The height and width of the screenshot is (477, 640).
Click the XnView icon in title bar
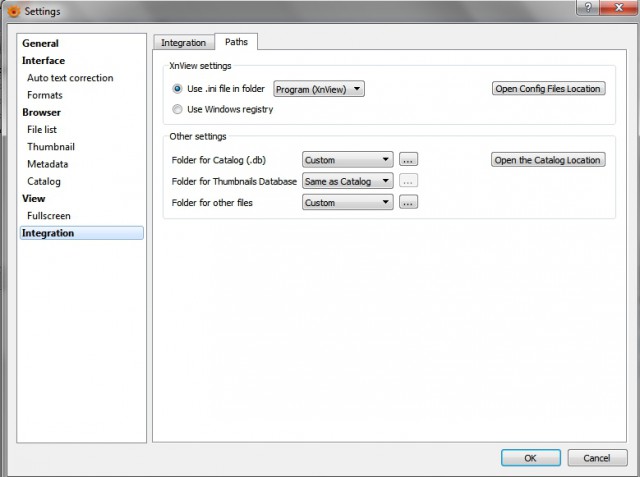click(x=13, y=11)
